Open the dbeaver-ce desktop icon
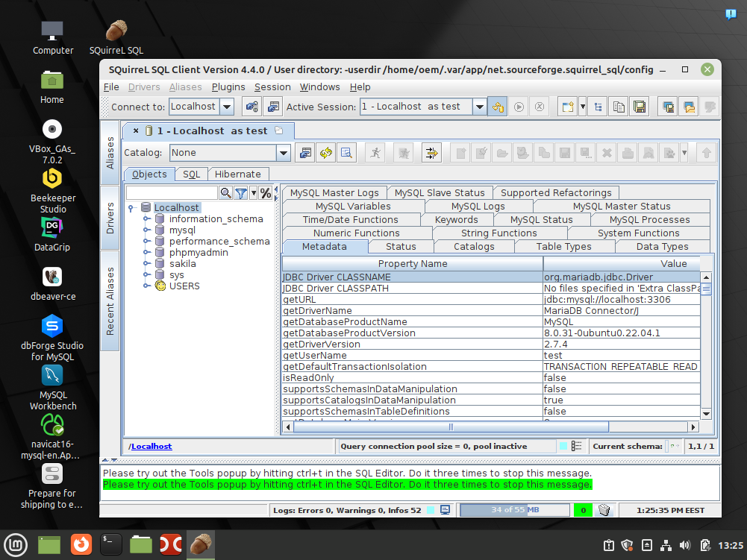Screen dimensions: 747x560 tap(52, 284)
